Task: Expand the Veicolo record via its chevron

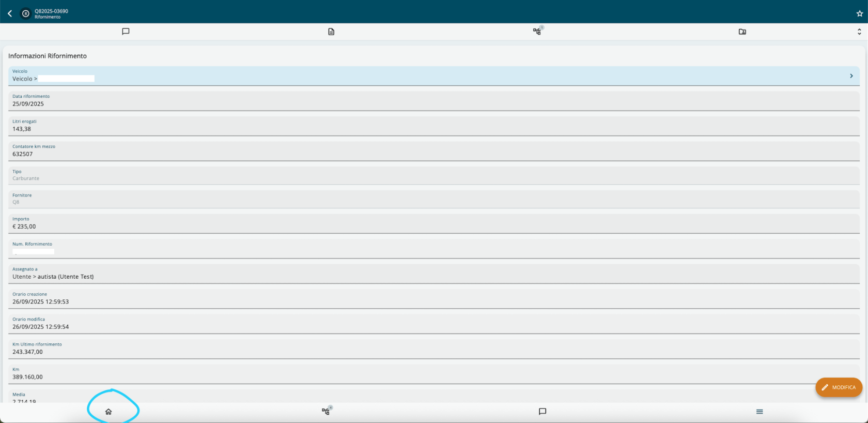Action: coord(851,75)
